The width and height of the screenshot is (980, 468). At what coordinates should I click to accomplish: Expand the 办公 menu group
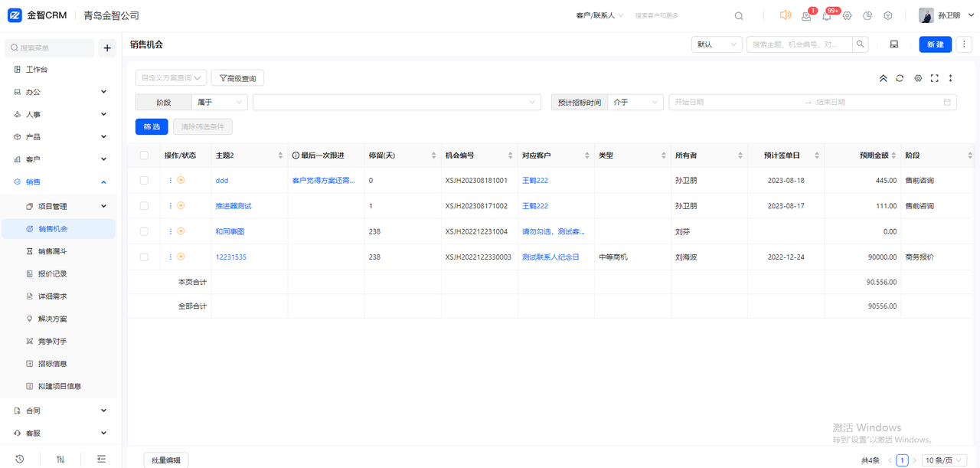click(x=60, y=92)
